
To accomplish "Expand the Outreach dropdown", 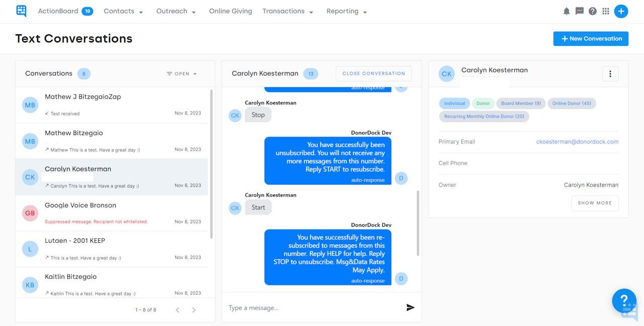I will 176,11.
